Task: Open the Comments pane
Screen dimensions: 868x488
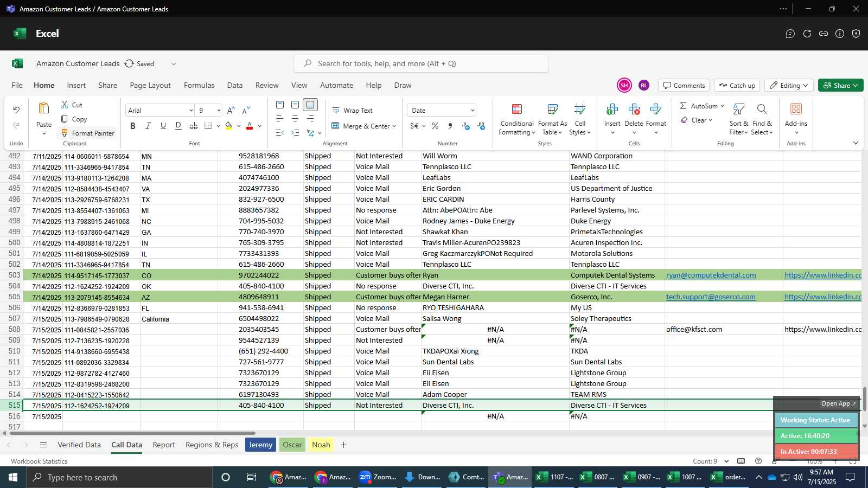Action: tap(684, 85)
